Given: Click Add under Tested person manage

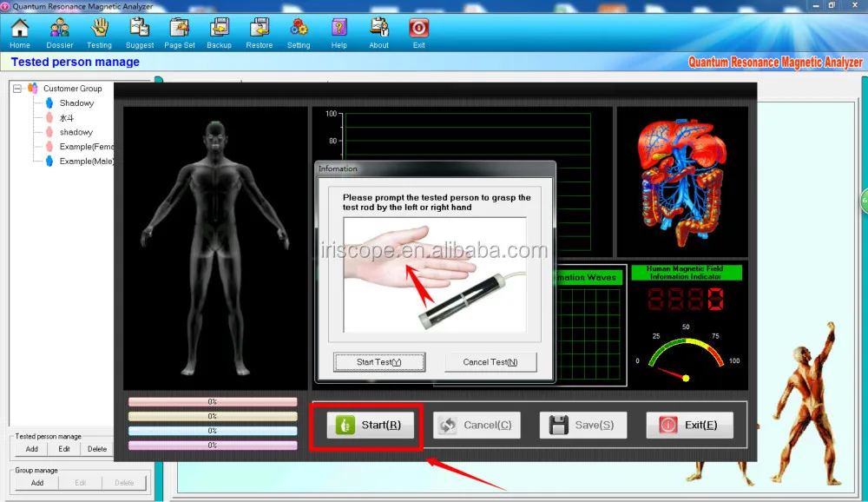Looking at the screenshot, I should pyautogui.click(x=31, y=449).
